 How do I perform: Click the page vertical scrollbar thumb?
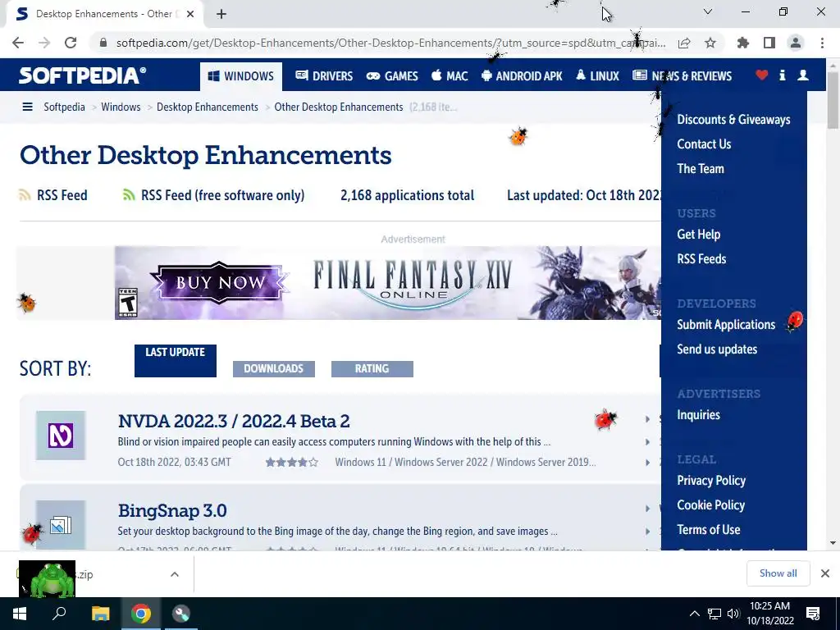833,99
